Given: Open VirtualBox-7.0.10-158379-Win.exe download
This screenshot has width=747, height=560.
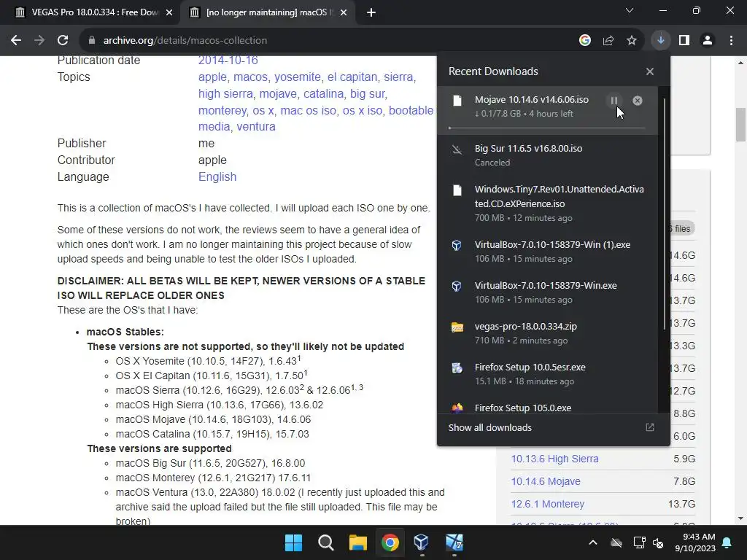Looking at the screenshot, I should pos(547,292).
